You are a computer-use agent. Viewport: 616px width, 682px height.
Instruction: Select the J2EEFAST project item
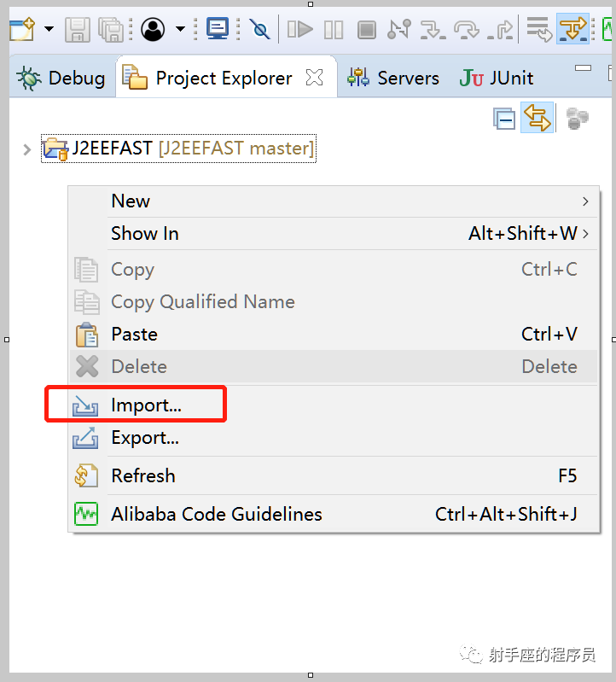[192, 149]
